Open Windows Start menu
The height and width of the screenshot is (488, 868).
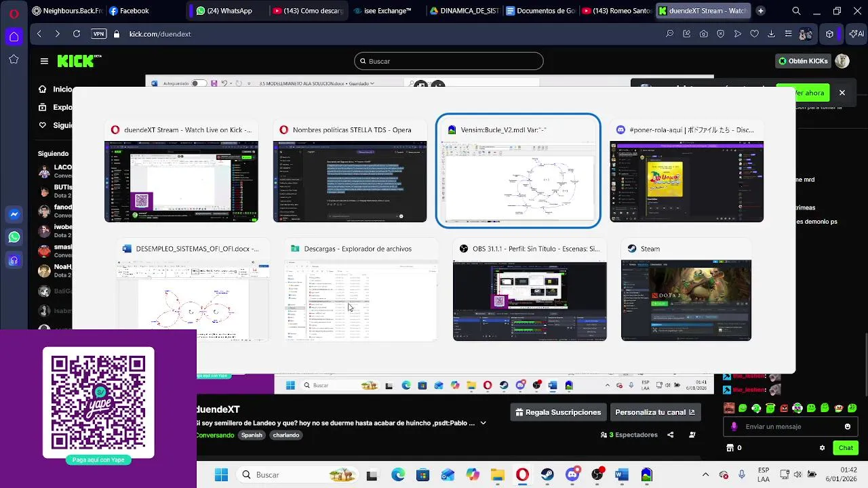click(x=222, y=475)
